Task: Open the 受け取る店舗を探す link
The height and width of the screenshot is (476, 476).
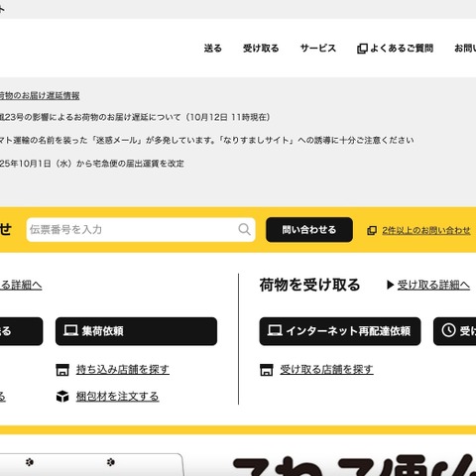Action: (326, 369)
